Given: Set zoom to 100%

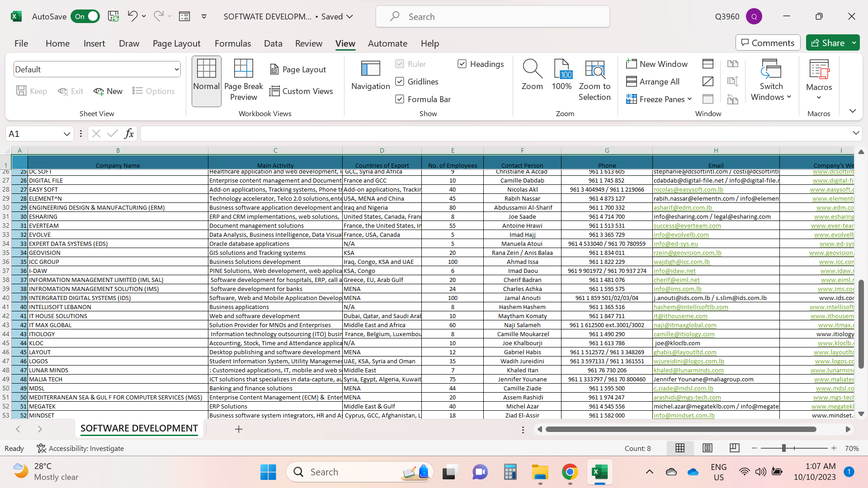Looking at the screenshot, I should (561, 75).
